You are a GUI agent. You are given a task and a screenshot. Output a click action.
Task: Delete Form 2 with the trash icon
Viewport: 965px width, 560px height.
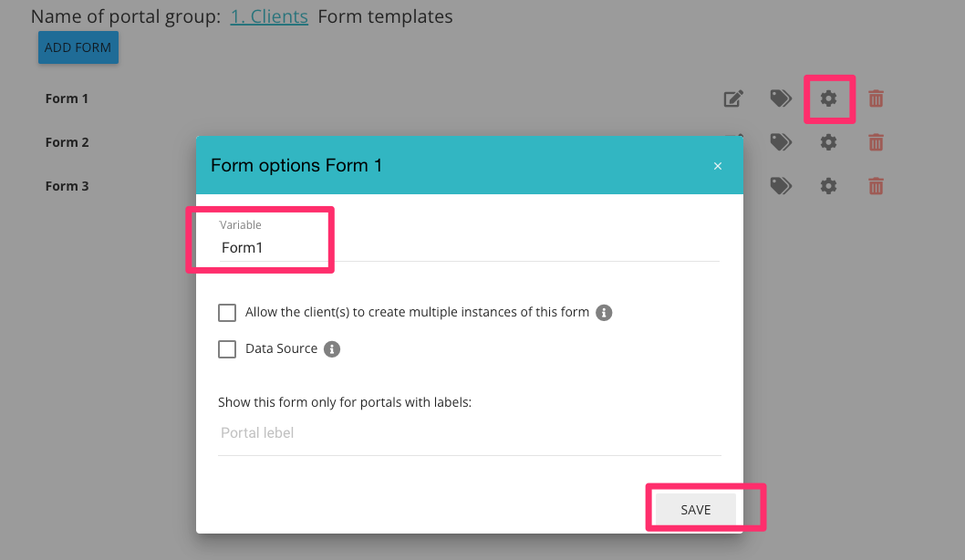tap(876, 142)
